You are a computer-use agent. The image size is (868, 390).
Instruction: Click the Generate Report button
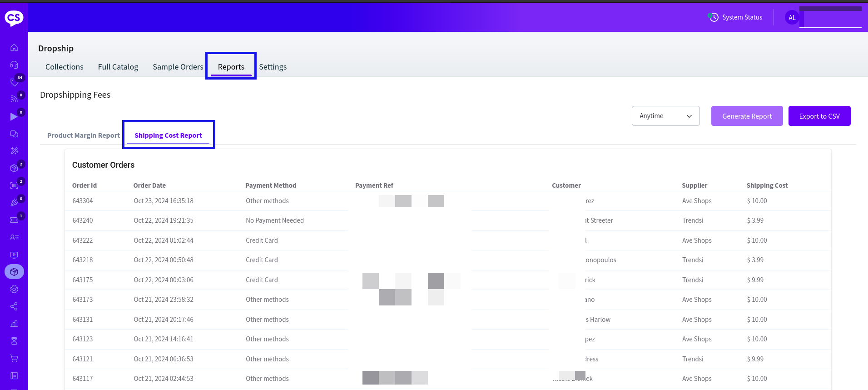[x=747, y=116]
